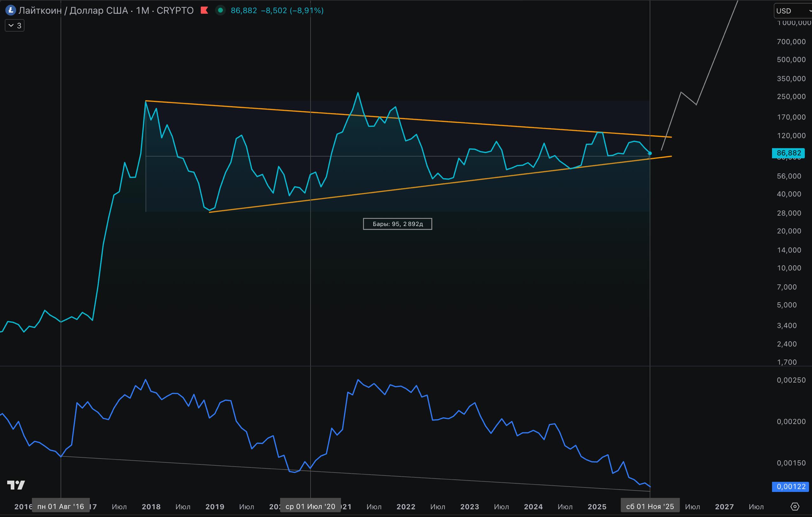Screen dimensions: 812x517
Task: Click the current price dot on chart
Action: click(650, 153)
